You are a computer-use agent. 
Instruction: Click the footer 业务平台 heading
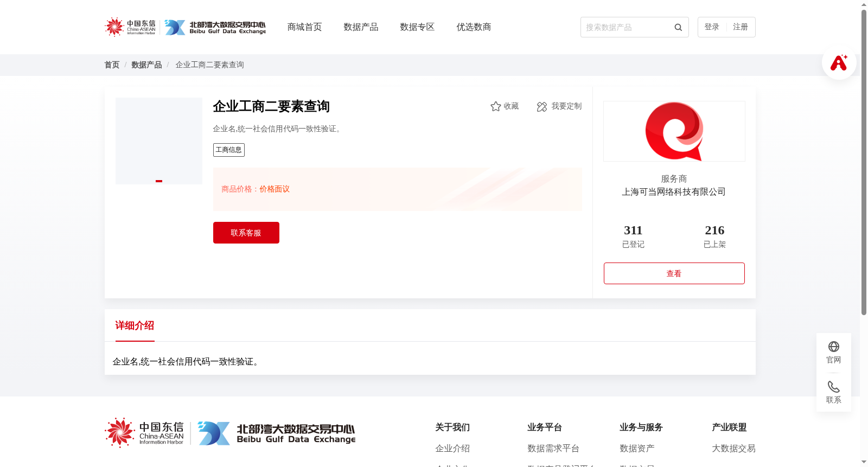click(545, 427)
